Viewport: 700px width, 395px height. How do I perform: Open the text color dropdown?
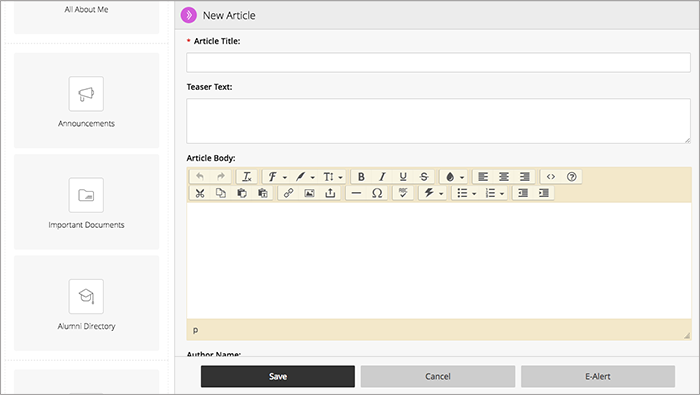pos(454,177)
